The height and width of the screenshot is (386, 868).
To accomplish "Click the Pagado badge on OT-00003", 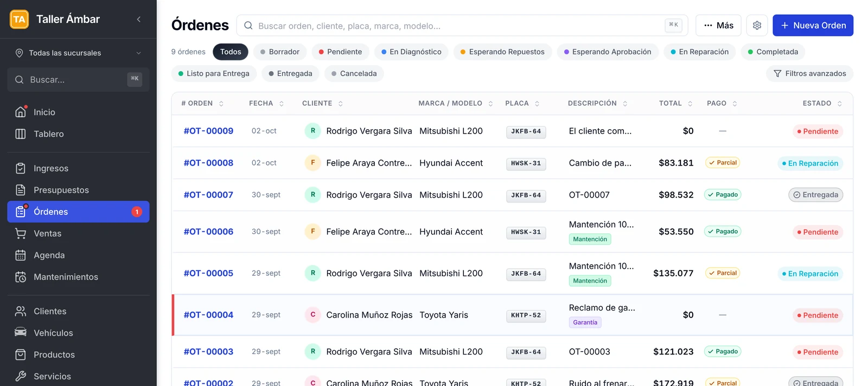I will tap(723, 351).
